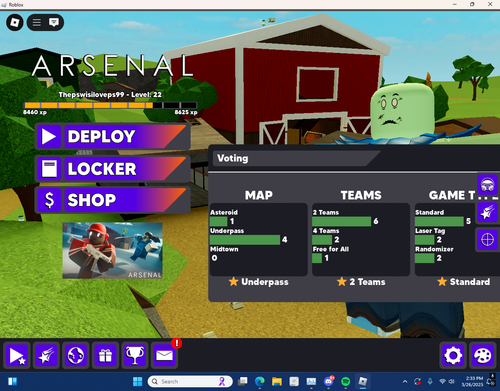The height and width of the screenshot is (391, 500).
Task: Show hidden system tray icons chevron
Action: (x=405, y=381)
